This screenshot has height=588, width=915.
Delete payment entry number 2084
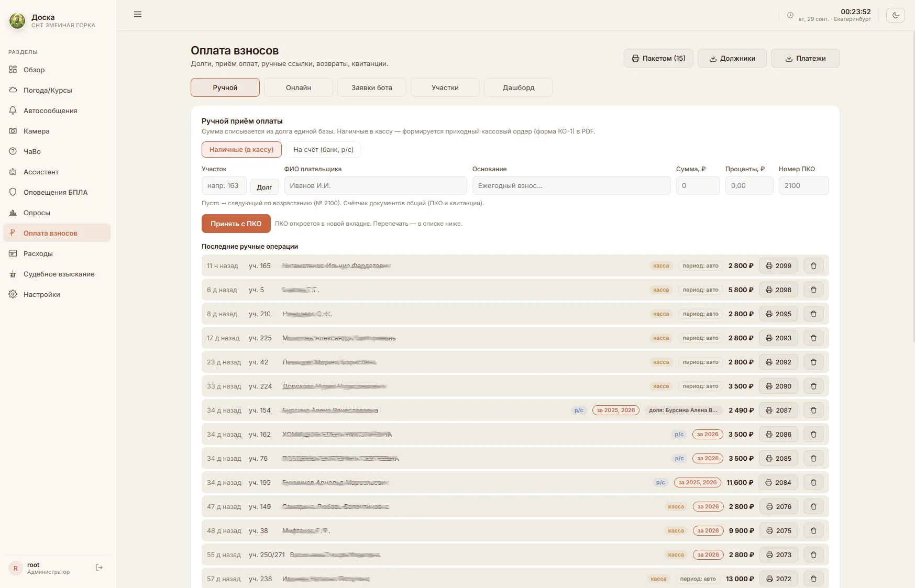point(813,483)
